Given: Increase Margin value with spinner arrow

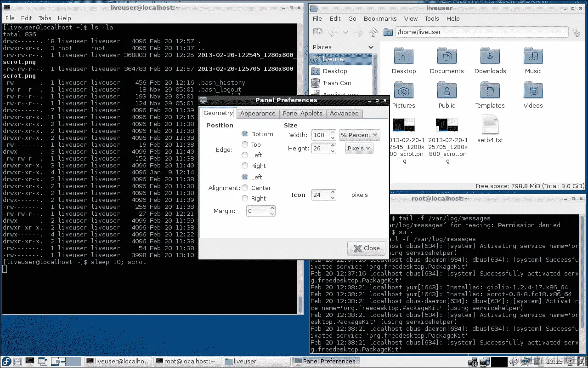Looking at the screenshot, I should point(272,208).
